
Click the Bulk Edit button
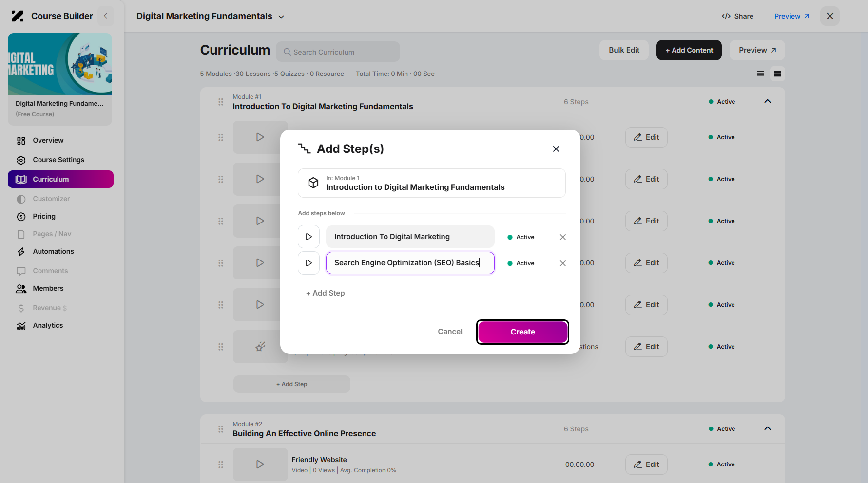[624, 50]
